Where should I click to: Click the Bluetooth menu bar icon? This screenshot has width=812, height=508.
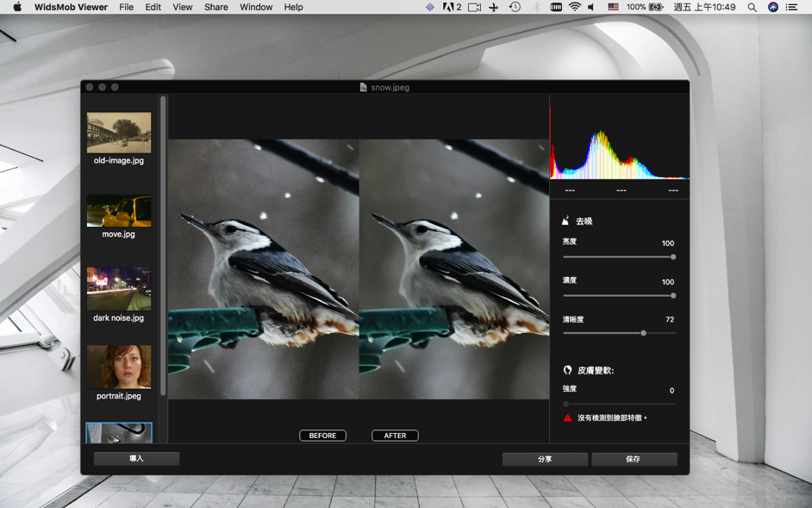(x=536, y=7)
